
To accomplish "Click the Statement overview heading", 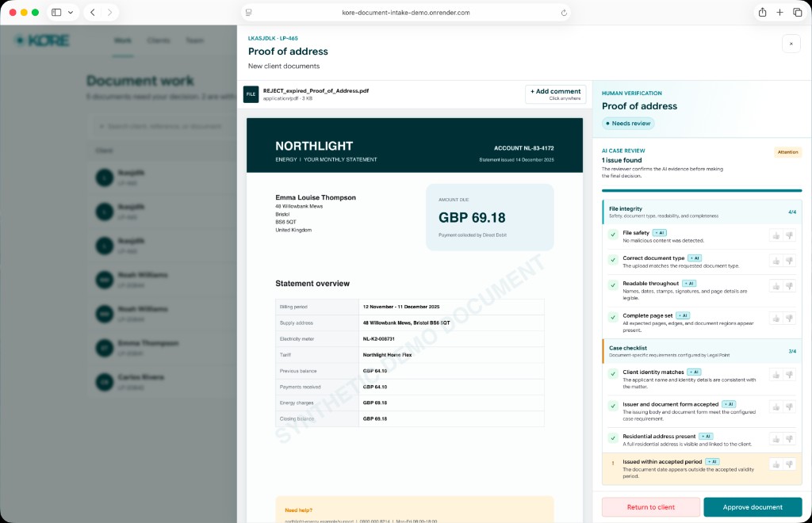I will click(312, 284).
